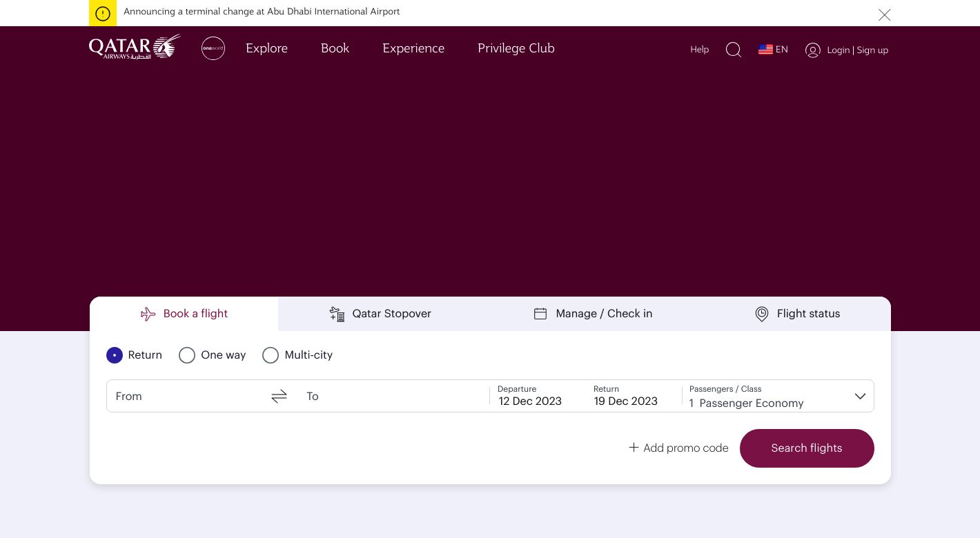Viewport: 980px width, 538px height.
Task: Open the Privilege Club menu
Action: (x=516, y=48)
